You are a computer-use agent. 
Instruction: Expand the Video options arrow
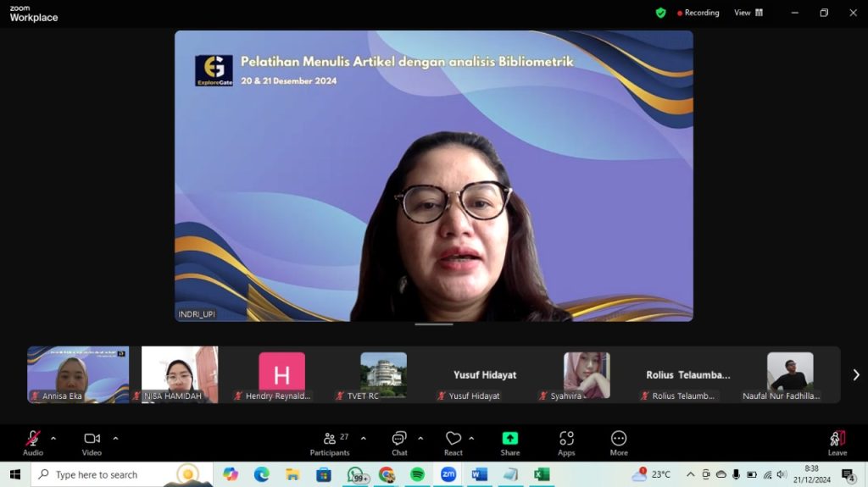[115, 438]
